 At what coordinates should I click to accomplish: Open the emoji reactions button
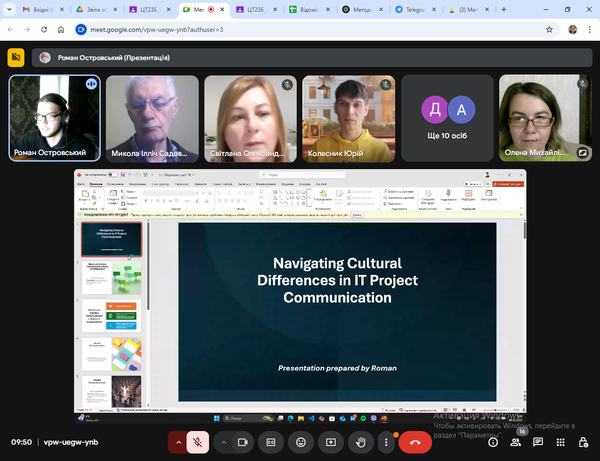pyautogui.click(x=301, y=442)
